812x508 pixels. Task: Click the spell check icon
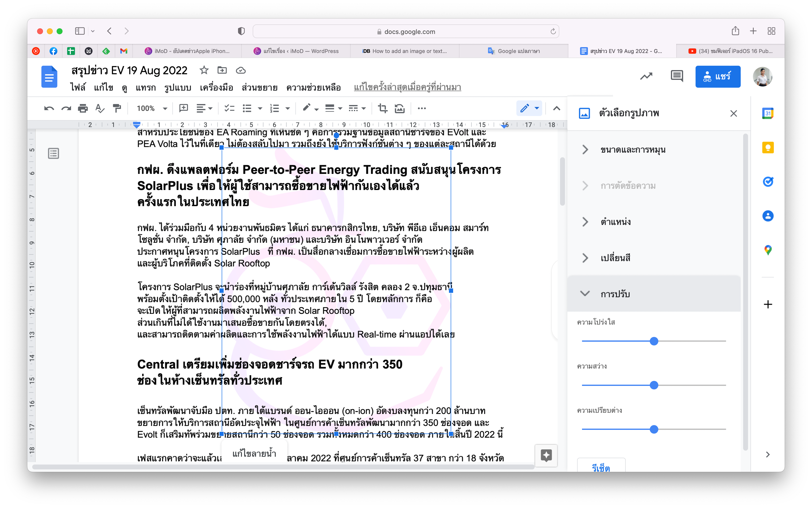coord(100,108)
